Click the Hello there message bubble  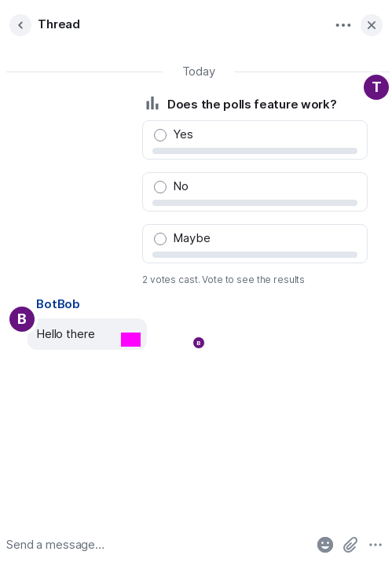[x=87, y=334]
